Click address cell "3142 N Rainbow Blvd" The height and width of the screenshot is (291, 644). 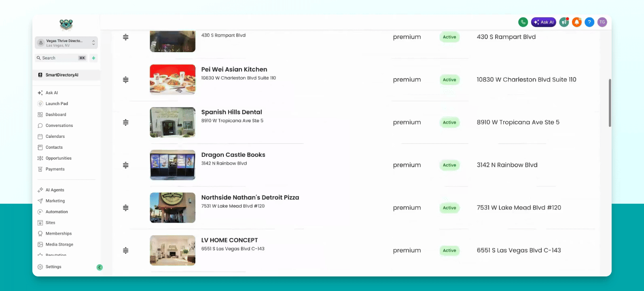point(507,165)
